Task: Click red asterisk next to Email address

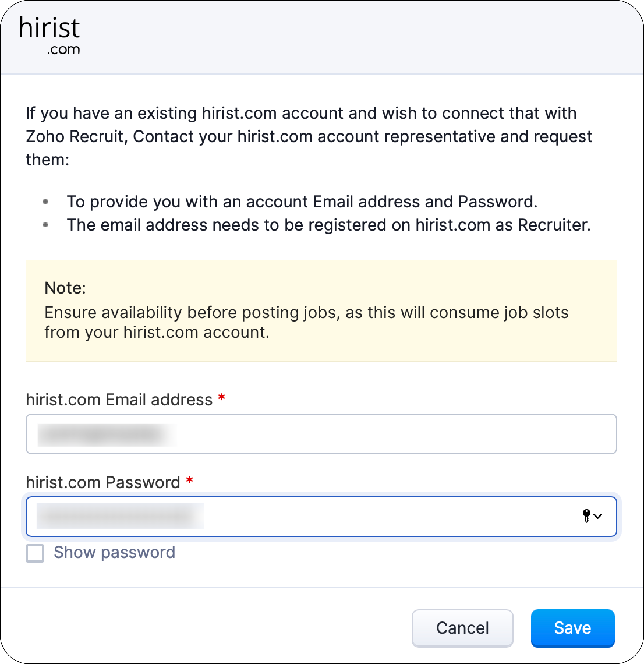Action: coord(222,398)
